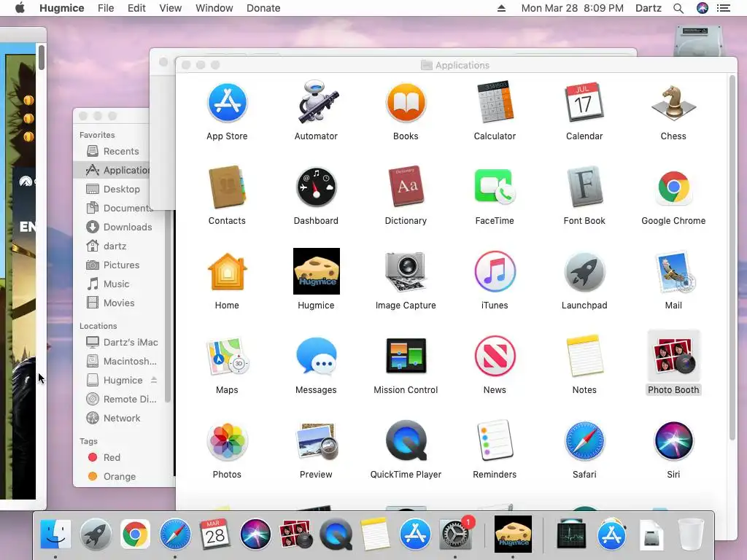The width and height of the screenshot is (747, 560).
Task: Select the Contacts app icon
Action: tap(228, 187)
